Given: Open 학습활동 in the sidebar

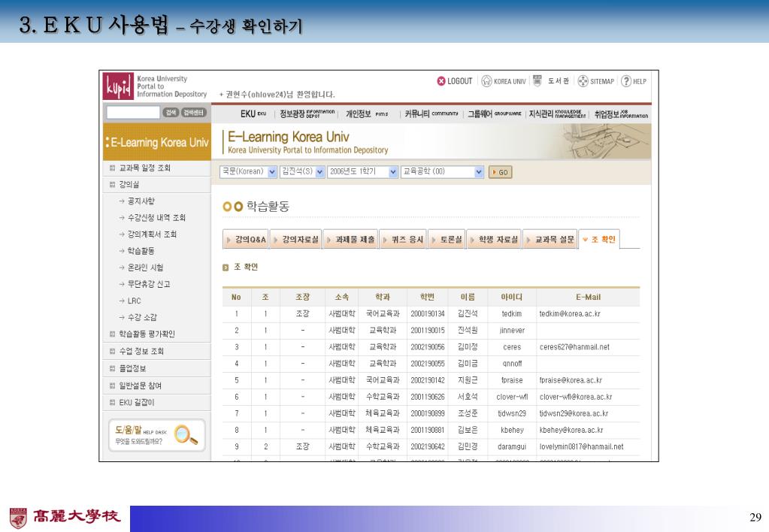Looking at the screenshot, I should click(x=141, y=252).
